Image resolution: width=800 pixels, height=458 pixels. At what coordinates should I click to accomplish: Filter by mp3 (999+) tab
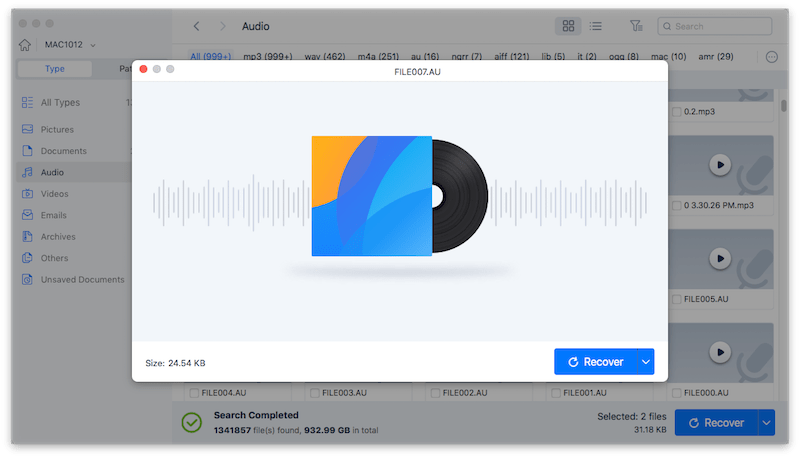point(268,56)
